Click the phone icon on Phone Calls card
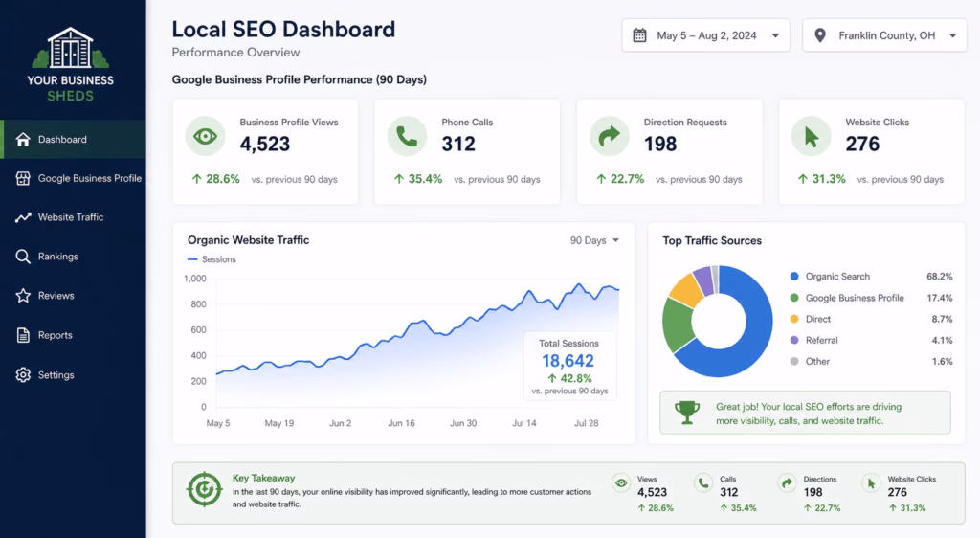This screenshot has height=538, width=980. [407, 136]
